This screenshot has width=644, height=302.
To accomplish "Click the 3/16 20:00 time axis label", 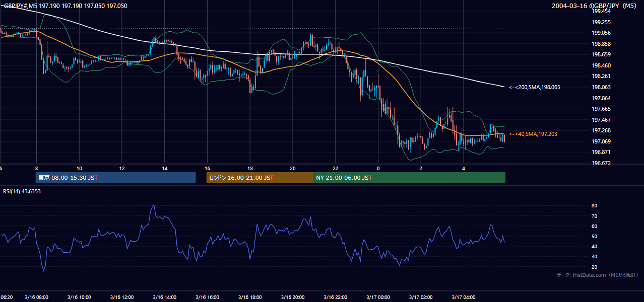I will coord(293,297).
